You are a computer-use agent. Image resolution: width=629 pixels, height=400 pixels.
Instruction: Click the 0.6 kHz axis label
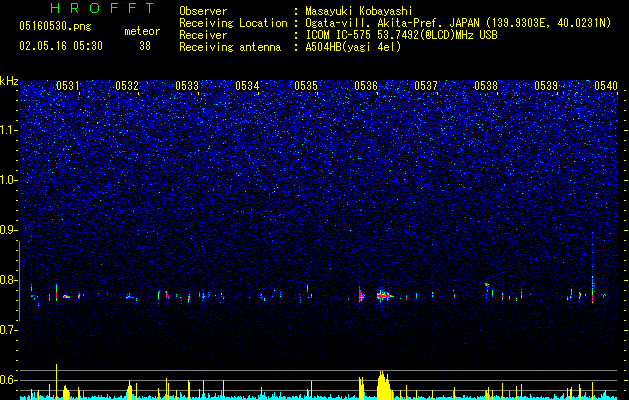pos(9,380)
